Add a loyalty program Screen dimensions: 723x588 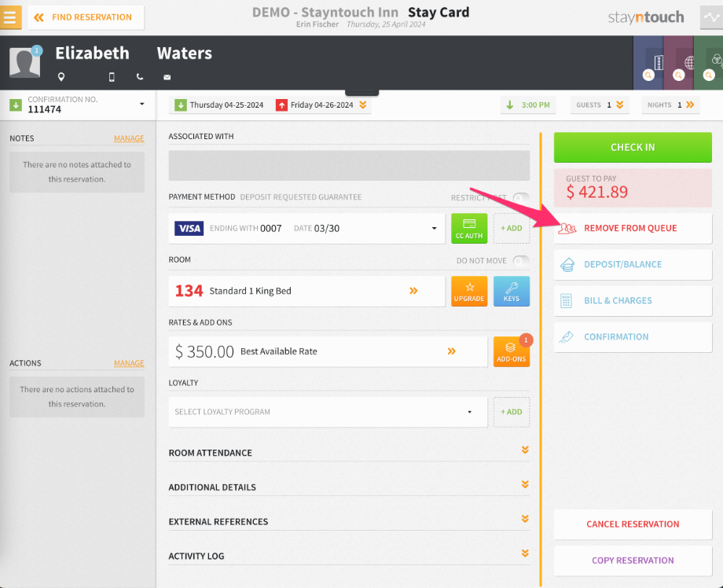tap(512, 412)
